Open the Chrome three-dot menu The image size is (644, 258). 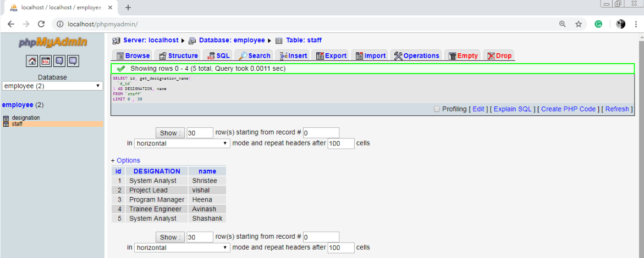tap(636, 24)
